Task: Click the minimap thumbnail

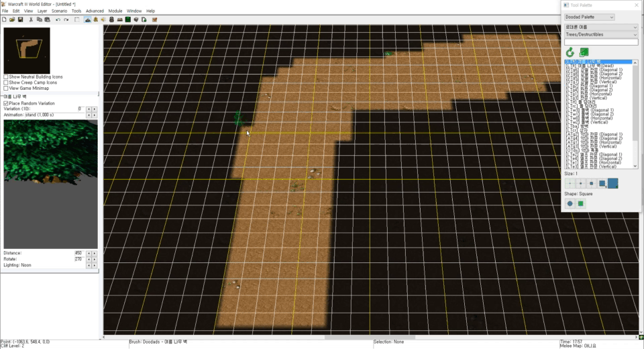Action: (27, 50)
